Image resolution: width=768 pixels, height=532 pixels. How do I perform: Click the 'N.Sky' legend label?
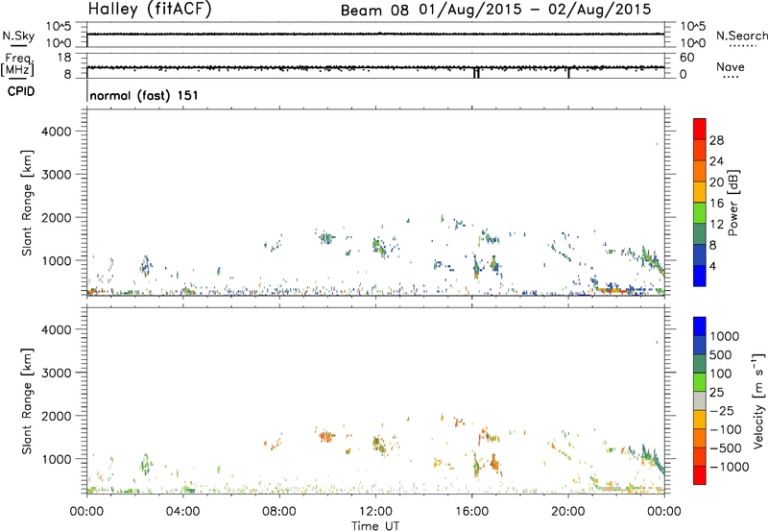pyautogui.click(x=18, y=36)
